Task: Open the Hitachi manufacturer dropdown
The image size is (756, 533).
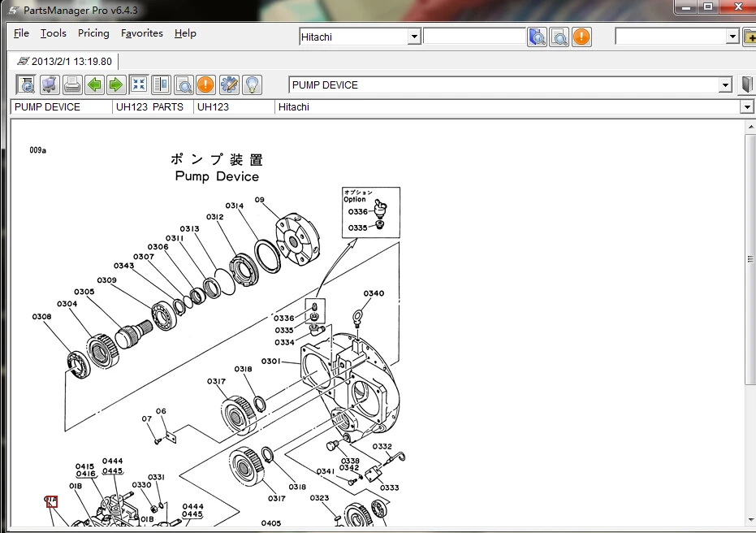Action: [x=413, y=37]
